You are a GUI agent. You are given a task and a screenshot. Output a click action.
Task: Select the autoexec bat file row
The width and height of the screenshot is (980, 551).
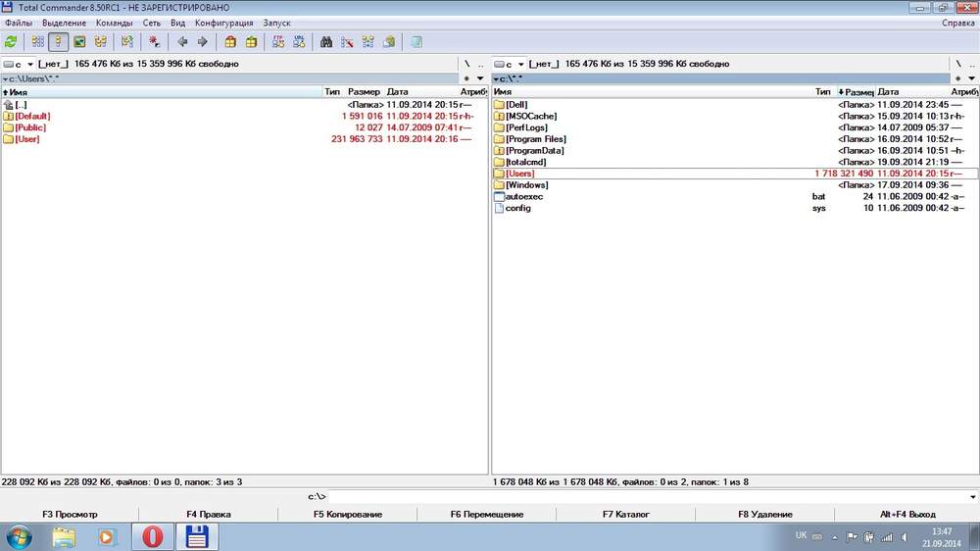735,196
